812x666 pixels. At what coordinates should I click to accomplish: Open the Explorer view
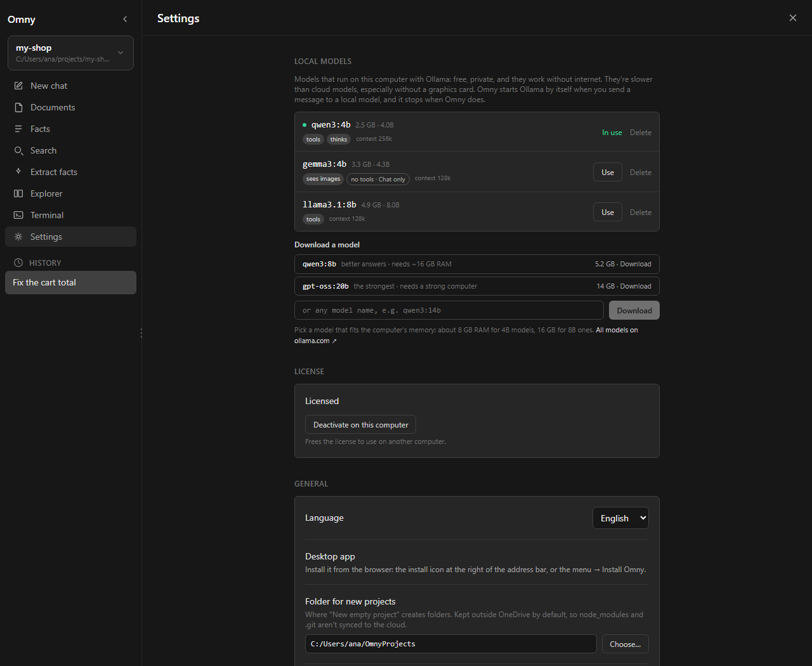pyautogui.click(x=70, y=193)
